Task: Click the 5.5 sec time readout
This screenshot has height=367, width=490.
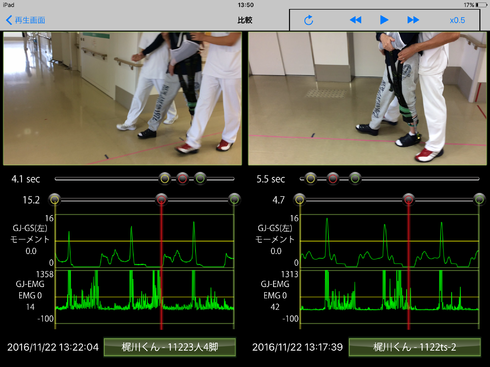Action: tap(271, 179)
